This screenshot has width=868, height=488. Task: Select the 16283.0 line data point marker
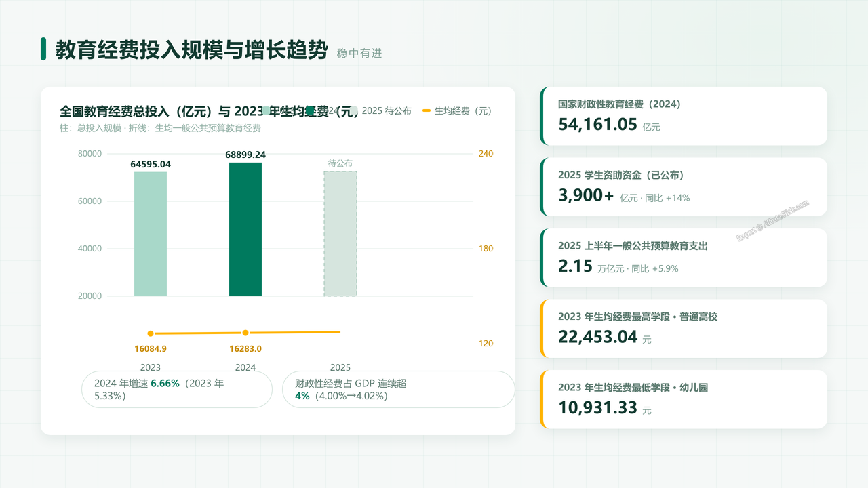click(x=245, y=333)
